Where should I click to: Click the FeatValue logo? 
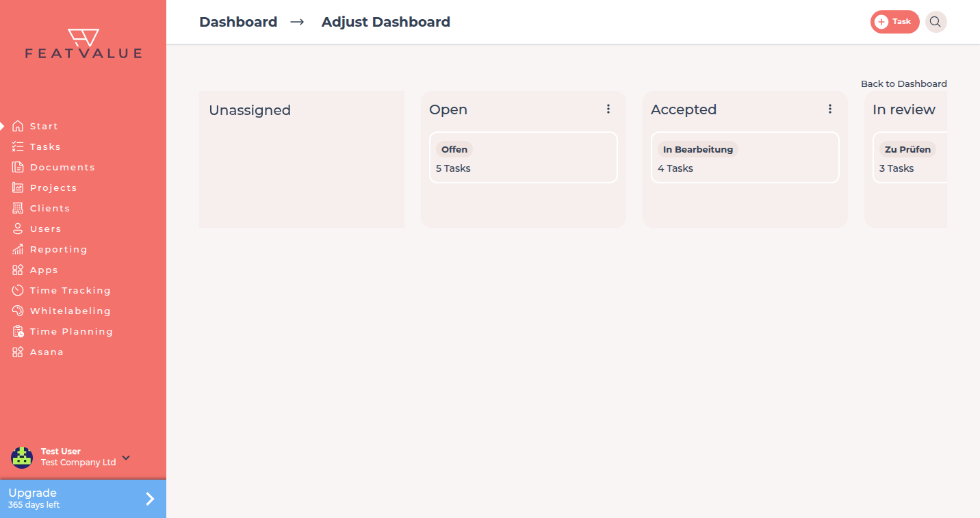click(83, 44)
